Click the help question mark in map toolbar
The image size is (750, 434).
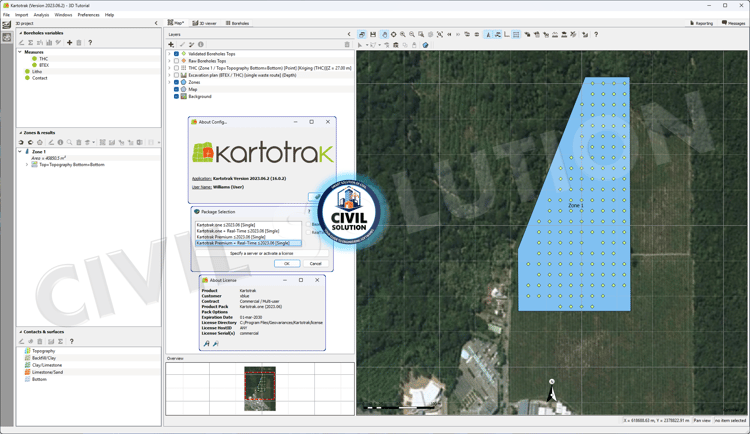pos(596,34)
